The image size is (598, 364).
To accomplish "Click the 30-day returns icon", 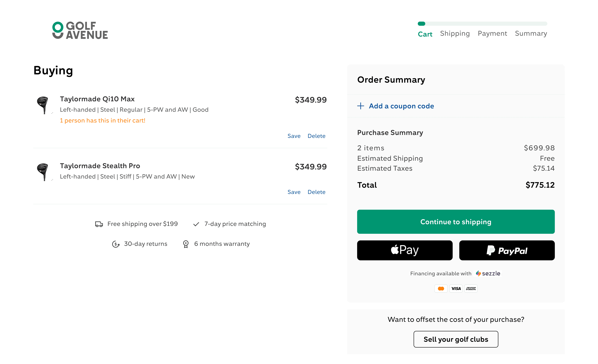I will tap(116, 244).
